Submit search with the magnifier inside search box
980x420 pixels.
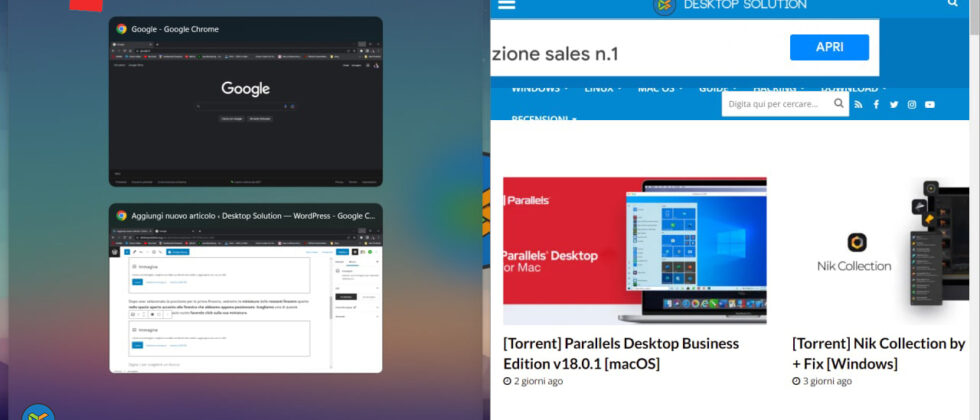839,104
